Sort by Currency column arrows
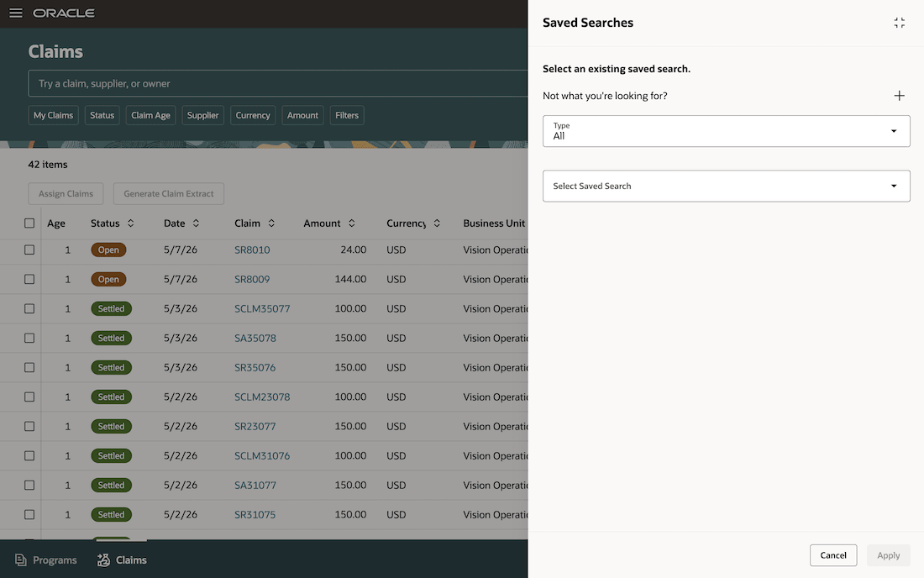This screenshot has height=578, width=924. click(437, 223)
